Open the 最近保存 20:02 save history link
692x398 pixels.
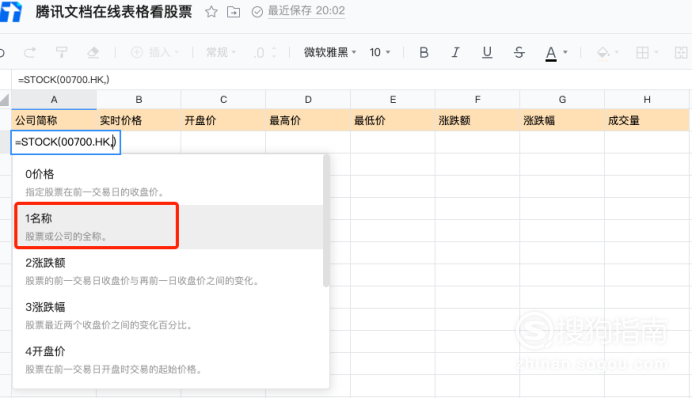click(306, 11)
